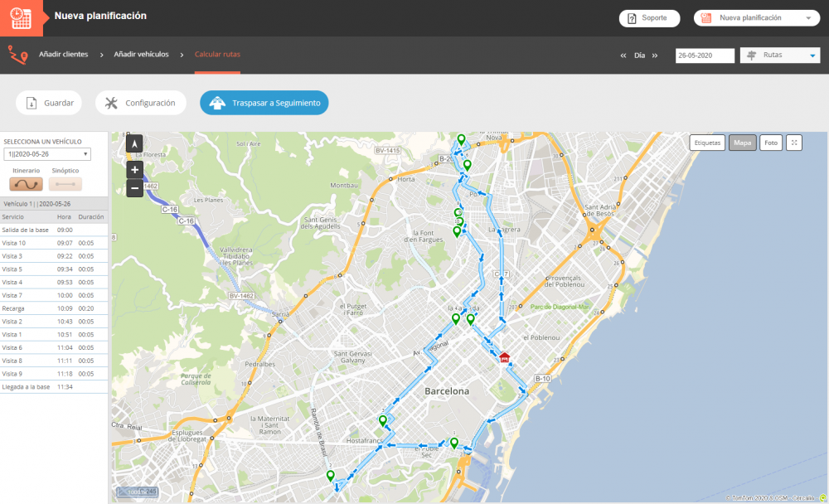Switch to the Añadir vehículos step

coord(141,55)
